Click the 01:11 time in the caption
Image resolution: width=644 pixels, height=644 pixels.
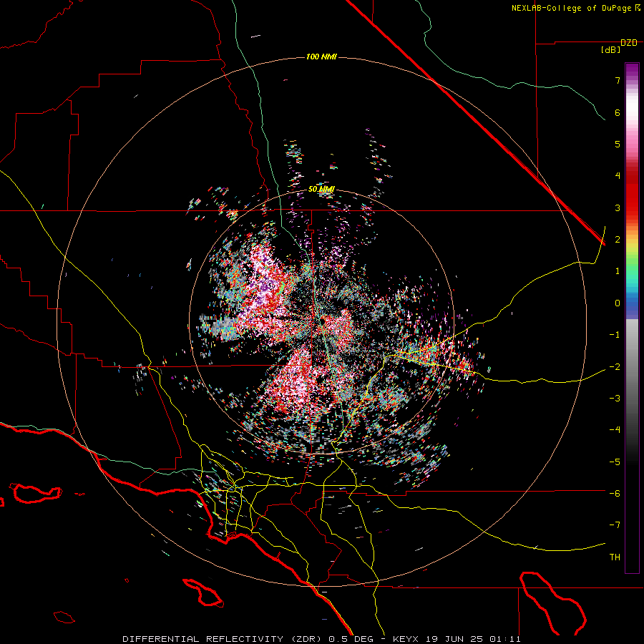[504, 639]
